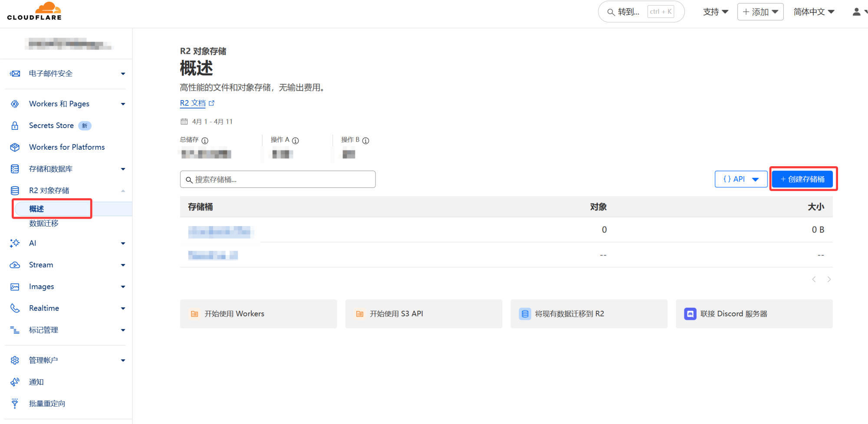868x424 pixels.
Task: Click the Workers and Pages icon
Action: (x=15, y=104)
